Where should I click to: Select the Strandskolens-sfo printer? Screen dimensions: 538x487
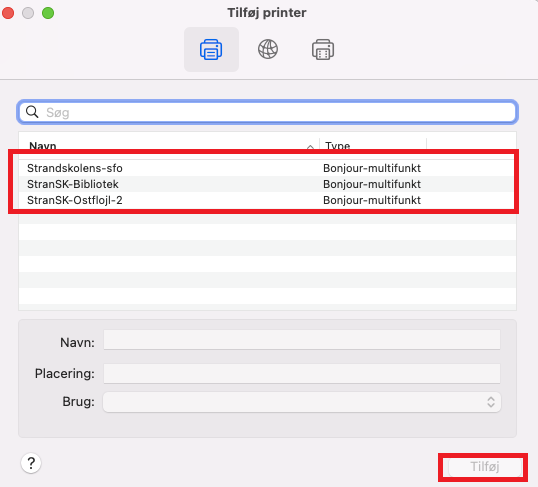point(268,168)
